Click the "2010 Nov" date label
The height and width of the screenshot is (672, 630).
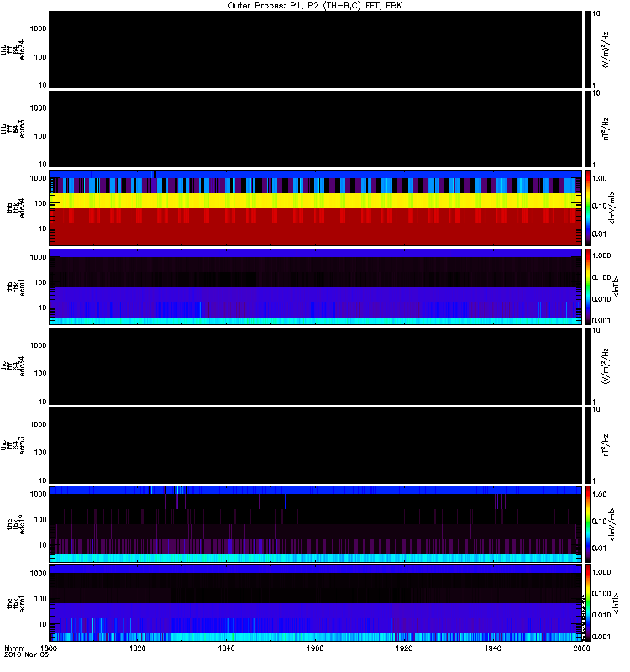point(22,654)
